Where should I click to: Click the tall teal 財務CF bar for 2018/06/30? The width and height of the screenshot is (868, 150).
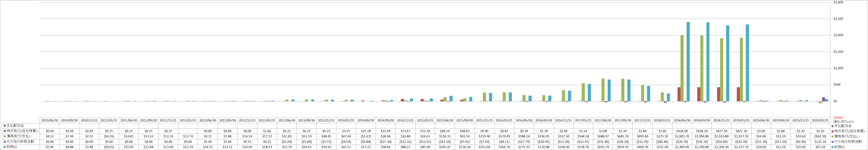[688, 62]
